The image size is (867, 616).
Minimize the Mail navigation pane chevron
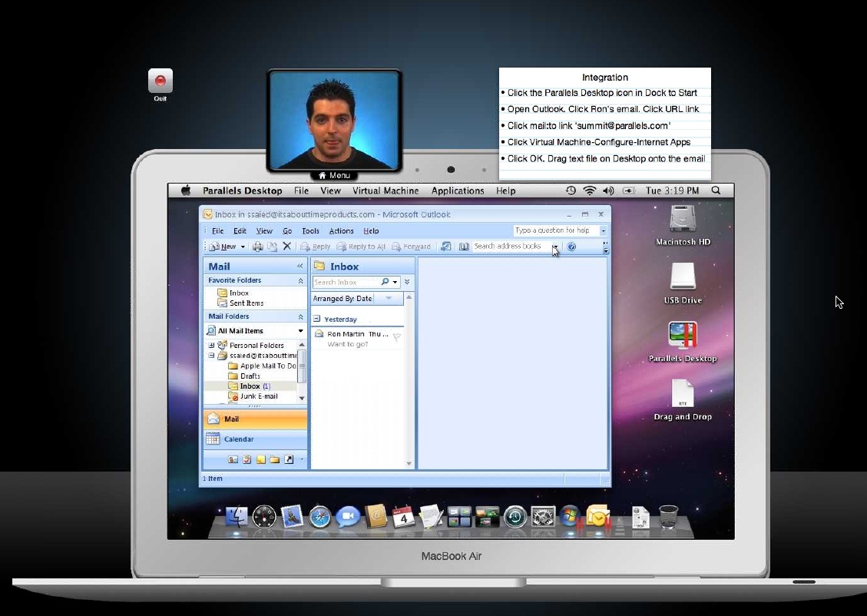coord(300,267)
